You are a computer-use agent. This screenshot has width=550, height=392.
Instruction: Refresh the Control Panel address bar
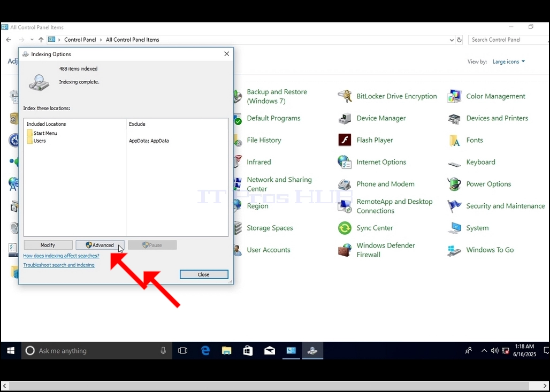(x=460, y=40)
